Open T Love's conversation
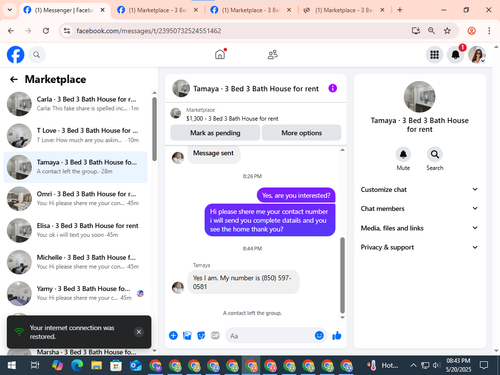 click(x=75, y=135)
